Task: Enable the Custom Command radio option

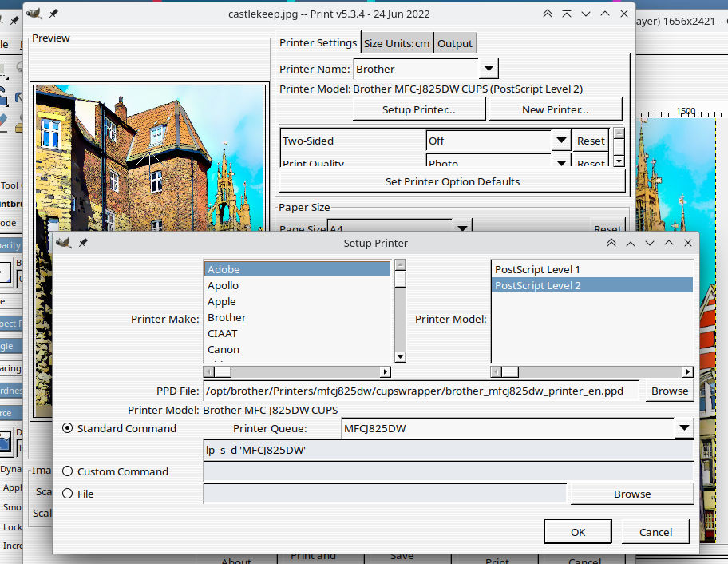Action: [68, 471]
